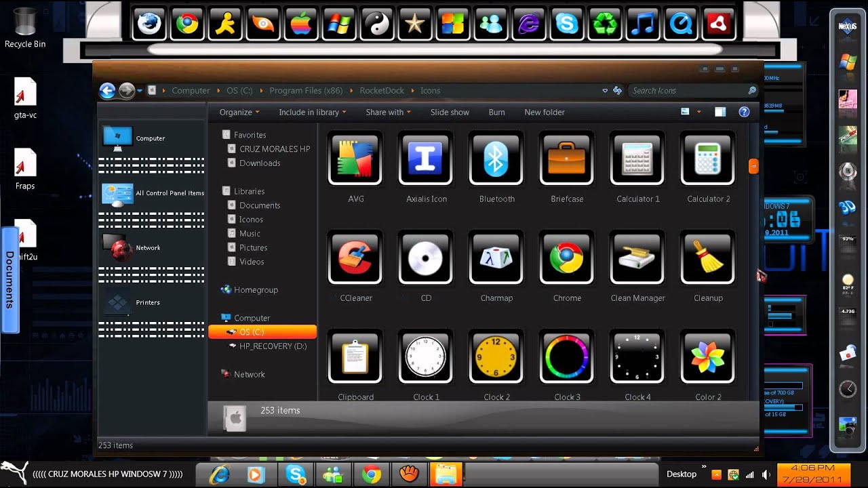This screenshot has height=488, width=868.
Task: Open the music note icon in dock
Action: pyautogui.click(x=642, y=24)
